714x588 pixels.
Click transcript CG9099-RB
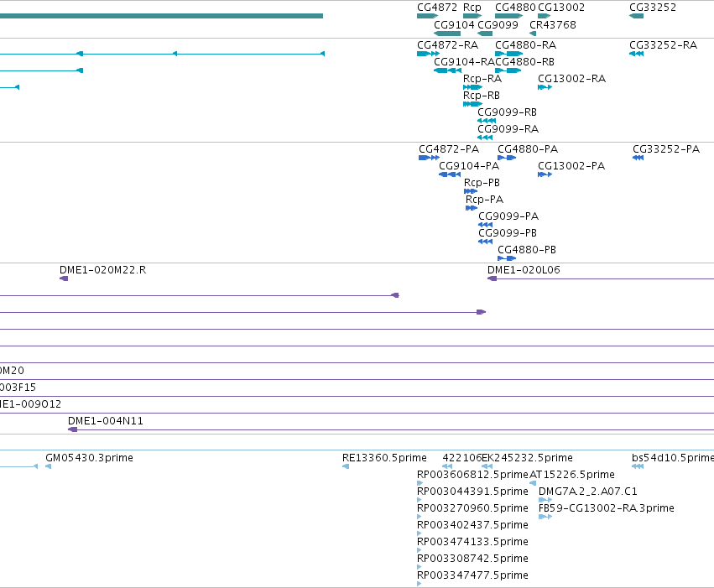[507, 112]
